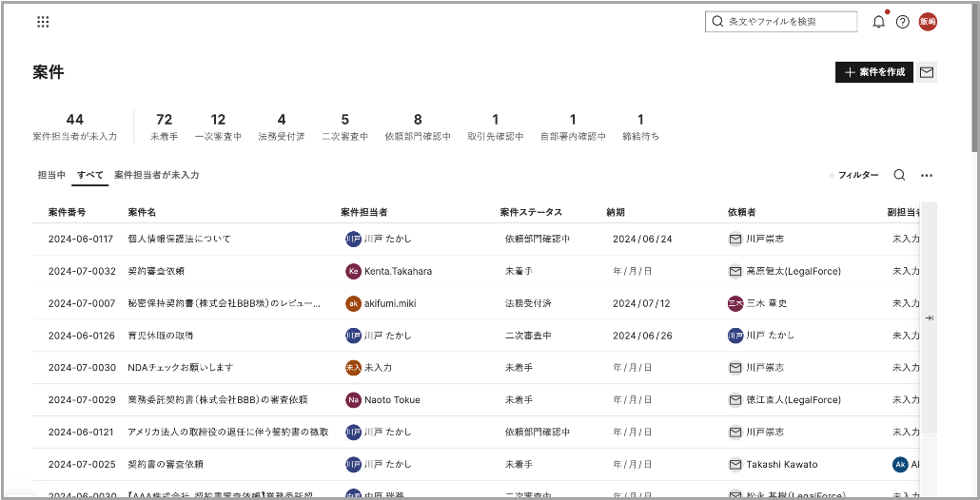Click the 44 案件担当者が未入力 counter
Image resolution: width=980 pixels, height=500 pixels.
75,126
